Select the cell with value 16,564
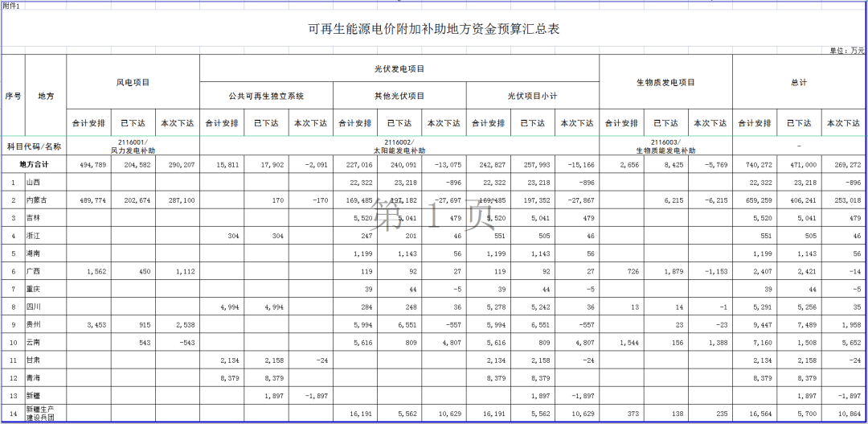Viewport: 868px width, 424px height. (x=755, y=413)
